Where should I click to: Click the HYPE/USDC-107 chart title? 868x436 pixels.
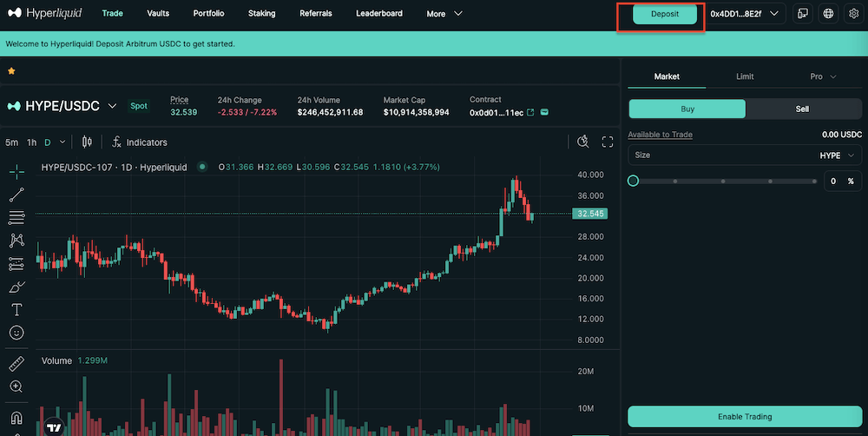[x=114, y=167]
